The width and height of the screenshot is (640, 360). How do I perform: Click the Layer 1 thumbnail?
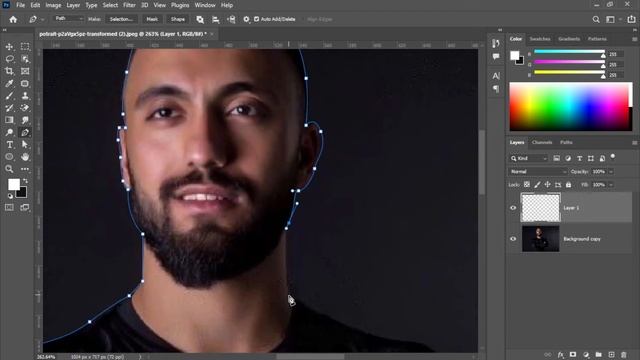pos(540,208)
